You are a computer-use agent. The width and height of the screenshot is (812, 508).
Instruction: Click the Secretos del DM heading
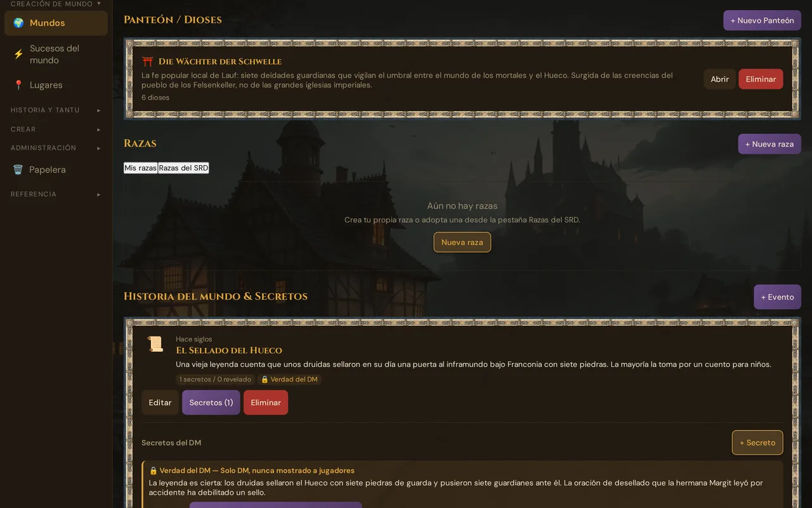click(x=171, y=443)
